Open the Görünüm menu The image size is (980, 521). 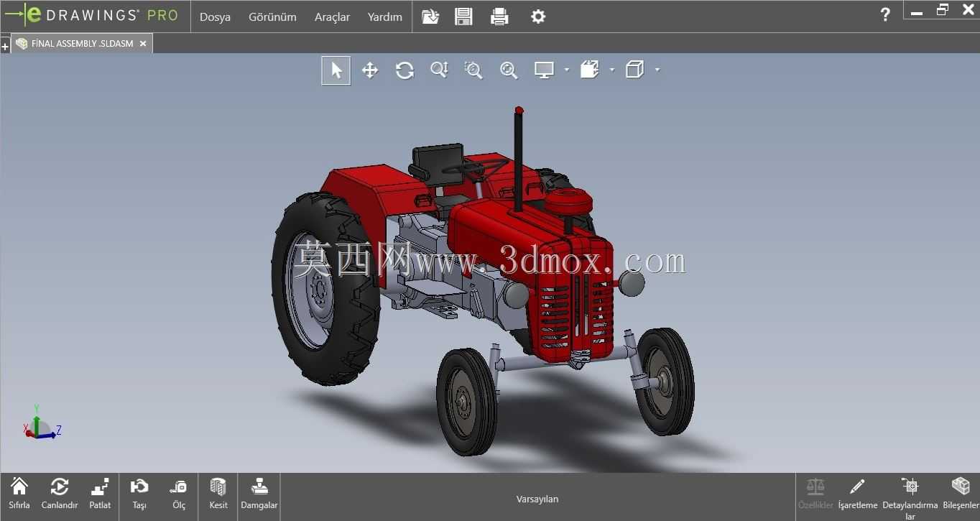coord(272,17)
